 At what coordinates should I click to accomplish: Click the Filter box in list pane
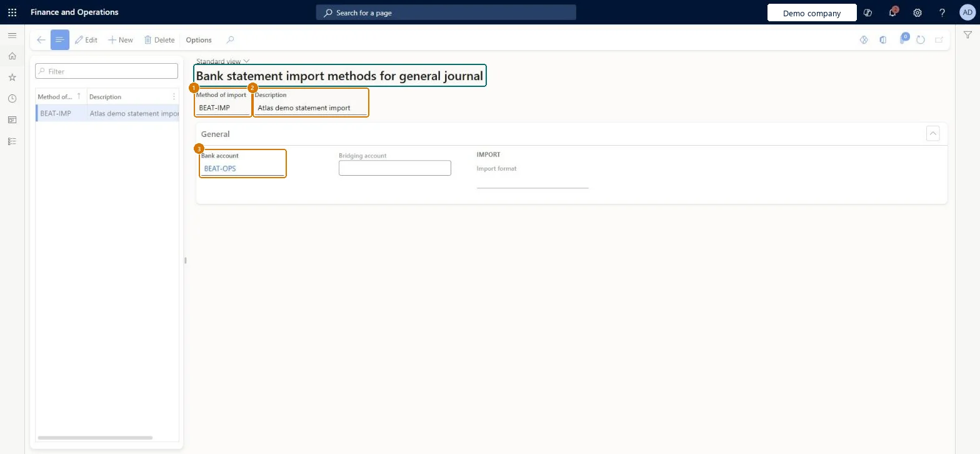[x=107, y=71]
